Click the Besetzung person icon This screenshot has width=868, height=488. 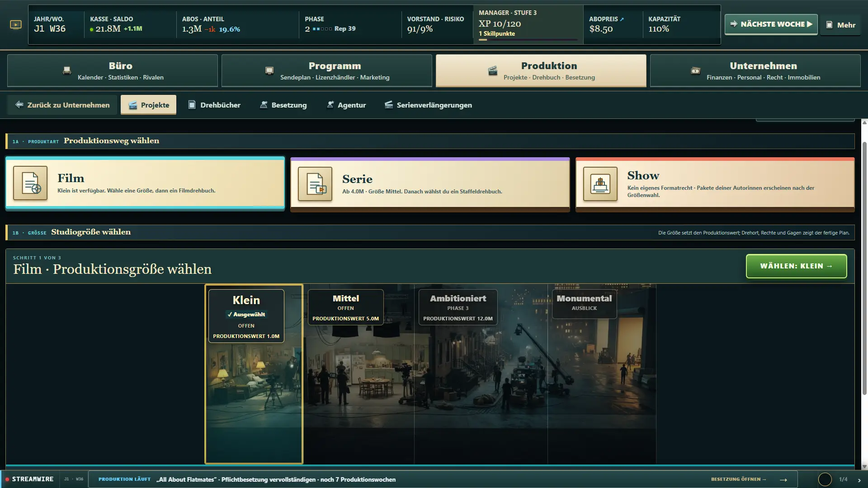[x=264, y=105]
